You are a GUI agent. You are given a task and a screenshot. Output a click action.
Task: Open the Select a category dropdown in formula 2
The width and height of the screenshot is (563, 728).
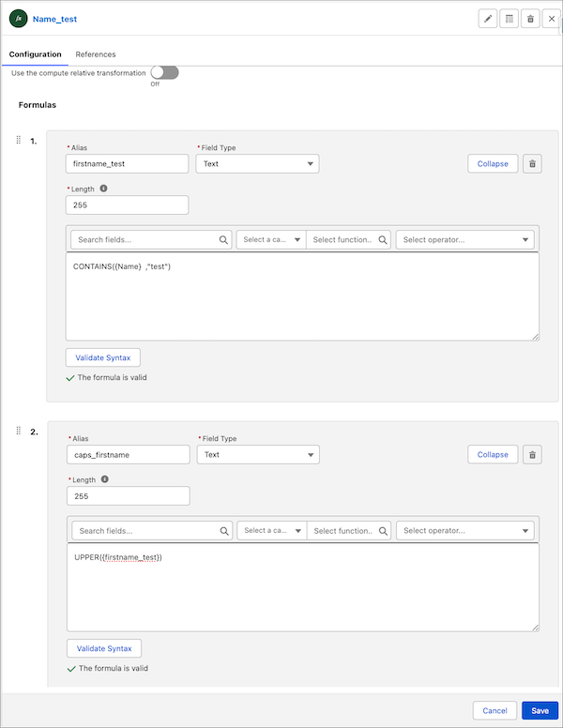272,531
